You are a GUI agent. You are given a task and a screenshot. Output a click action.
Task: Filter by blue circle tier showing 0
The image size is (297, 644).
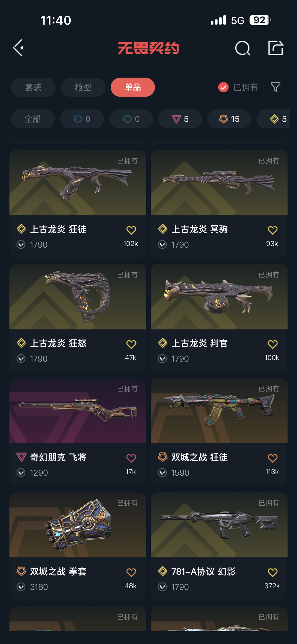[82, 119]
